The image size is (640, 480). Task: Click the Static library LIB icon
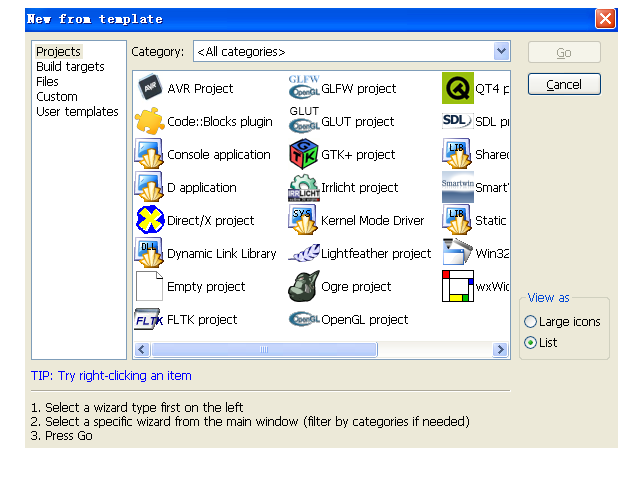click(458, 220)
